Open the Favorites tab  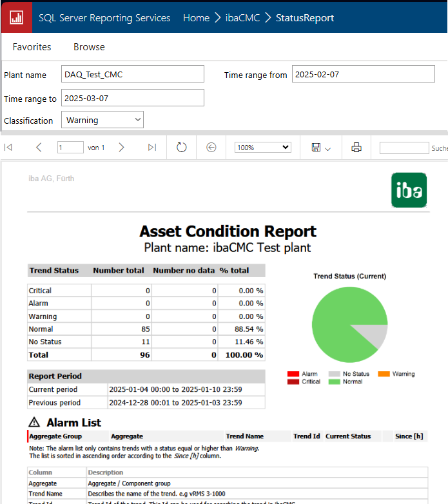pyautogui.click(x=32, y=47)
